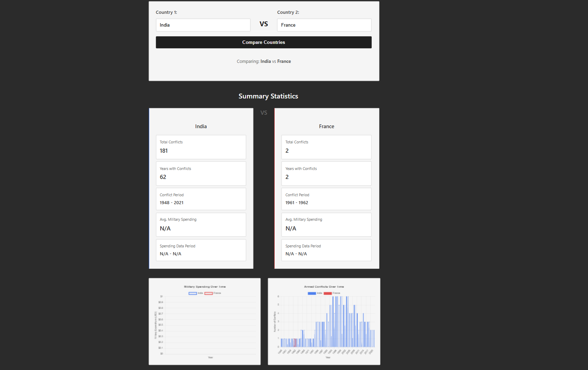Click India's Spending Data Period card

pos(201,250)
